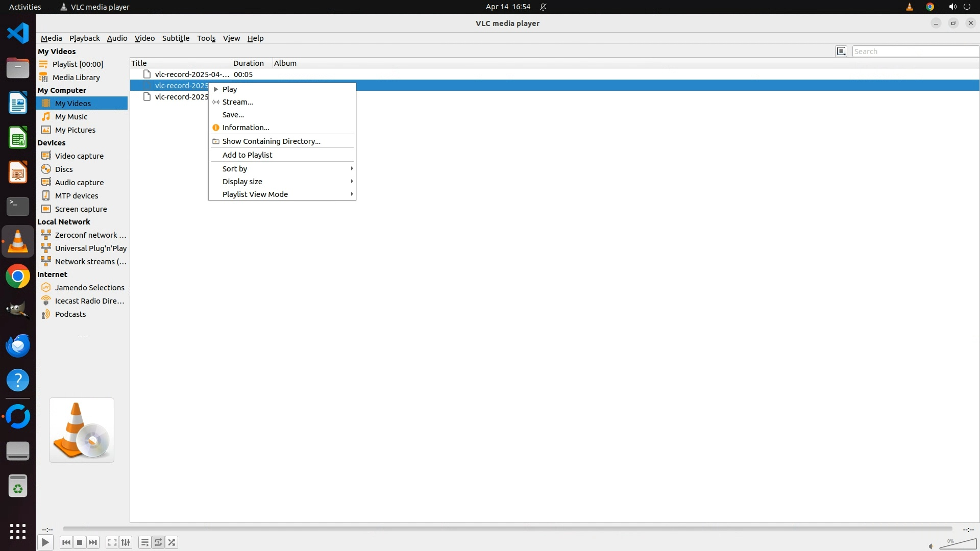This screenshot has height=551, width=980.
Task: Open Screen capture in sidebar
Action: tap(81, 209)
